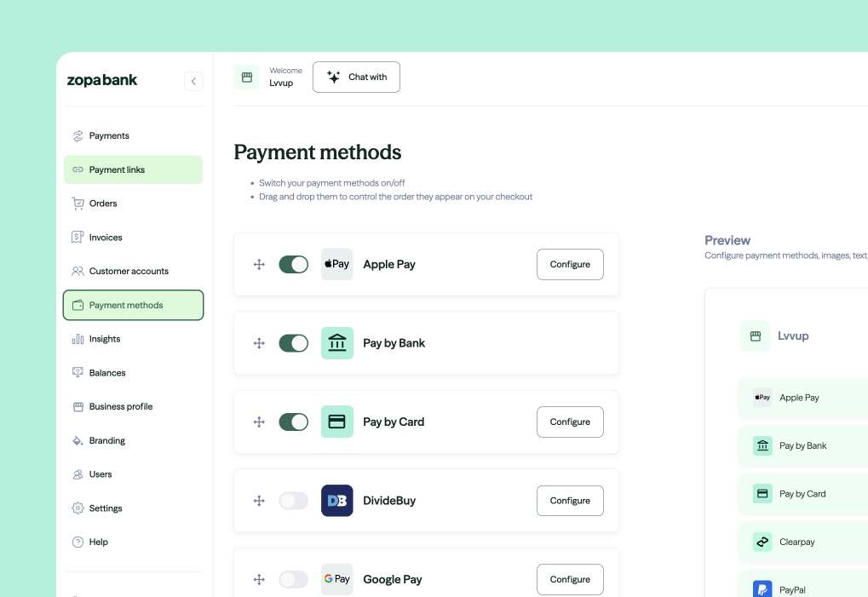The image size is (868, 597).
Task: Click the Apple Pay logo in list
Action: click(x=337, y=265)
